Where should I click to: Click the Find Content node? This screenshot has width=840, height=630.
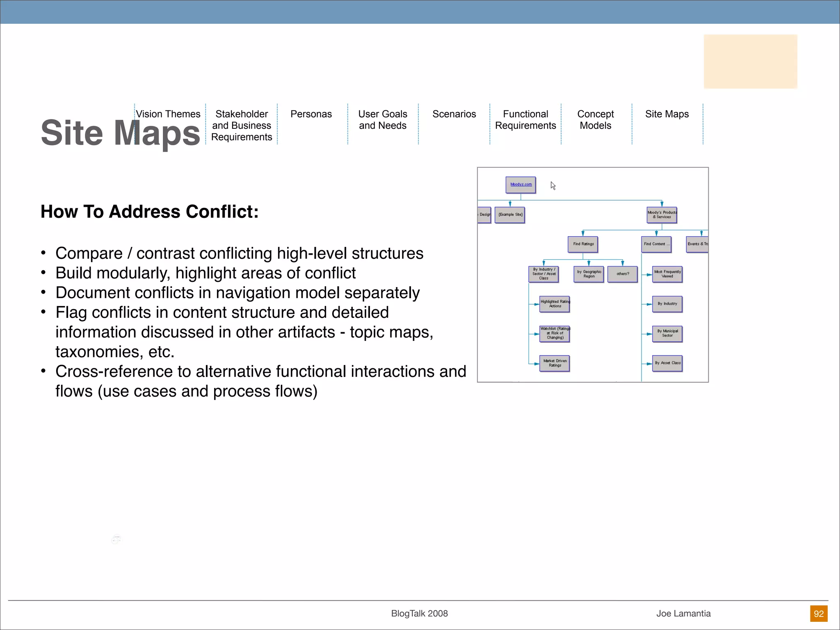pos(656,244)
